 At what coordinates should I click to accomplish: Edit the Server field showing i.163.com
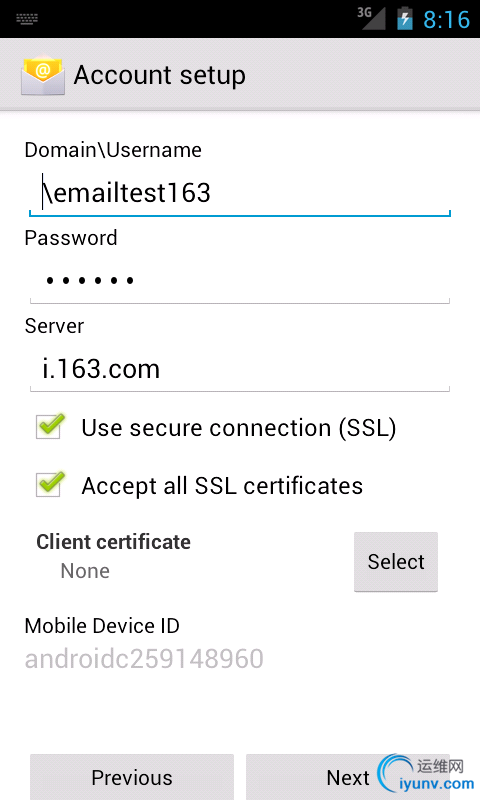click(240, 369)
